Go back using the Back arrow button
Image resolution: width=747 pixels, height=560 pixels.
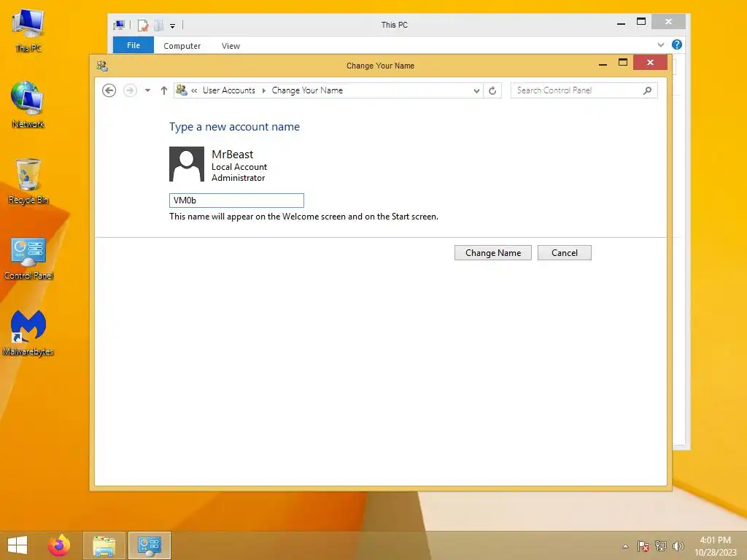(x=109, y=90)
